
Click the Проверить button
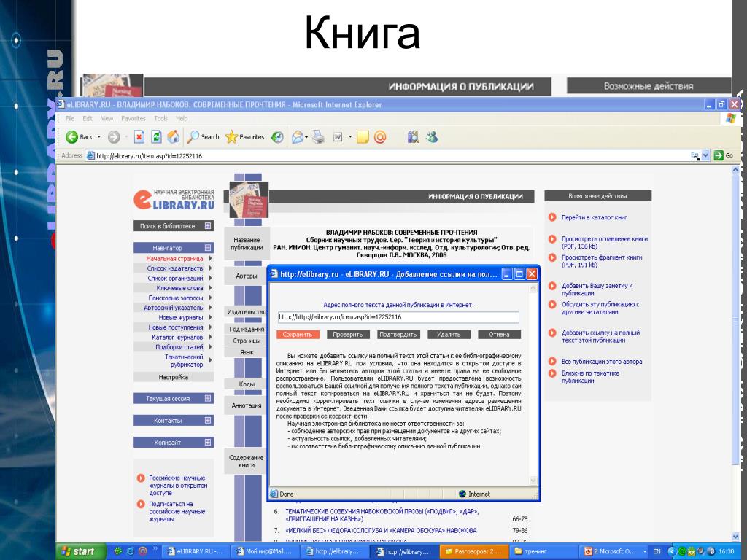click(x=348, y=335)
